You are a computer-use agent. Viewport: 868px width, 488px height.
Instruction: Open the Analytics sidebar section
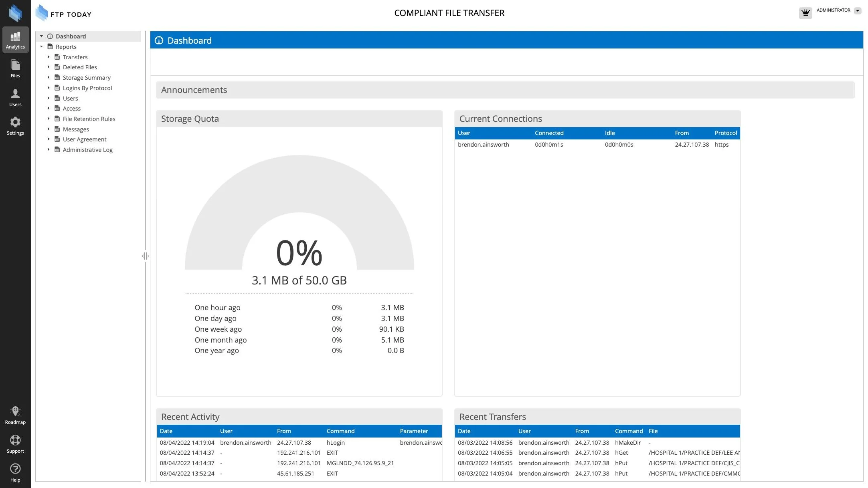15,40
